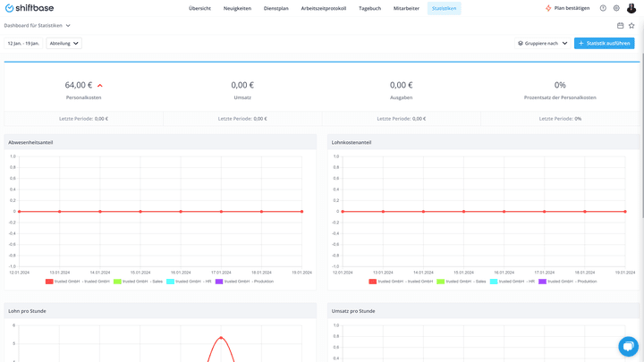Click the calendar icon beside the star
This screenshot has width=644, height=362.
(x=620, y=25)
